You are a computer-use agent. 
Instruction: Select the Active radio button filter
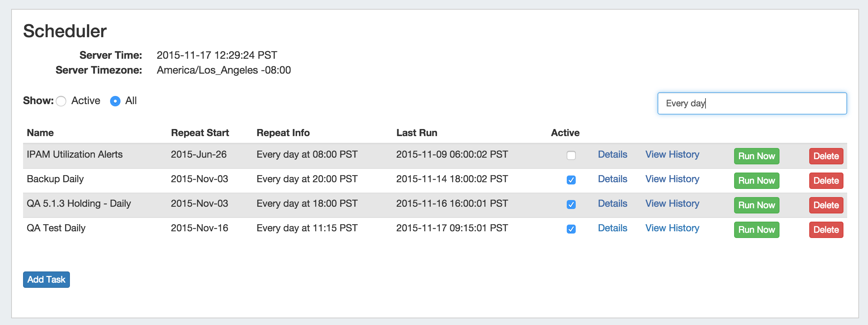(x=61, y=101)
